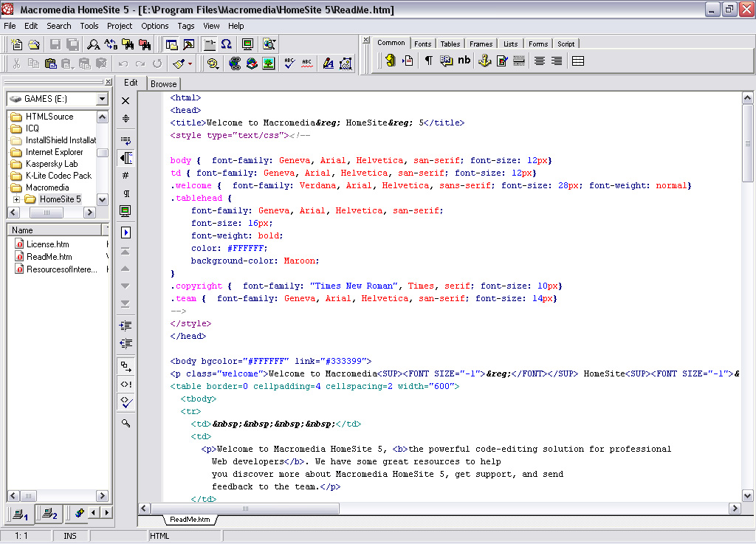Select License.htm in the file list
This screenshot has width=756, height=544.
click(x=48, y=244)
